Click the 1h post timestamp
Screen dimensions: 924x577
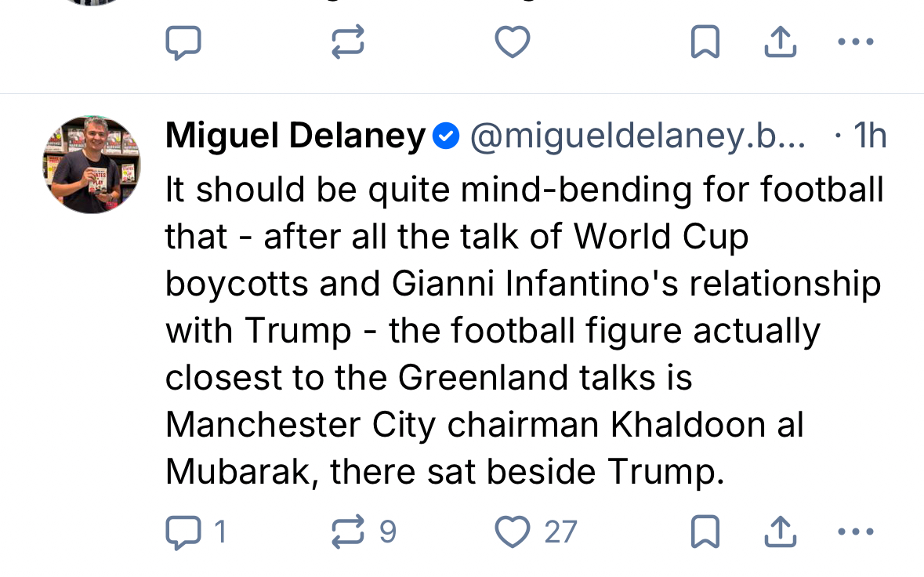tap(869, 137)
